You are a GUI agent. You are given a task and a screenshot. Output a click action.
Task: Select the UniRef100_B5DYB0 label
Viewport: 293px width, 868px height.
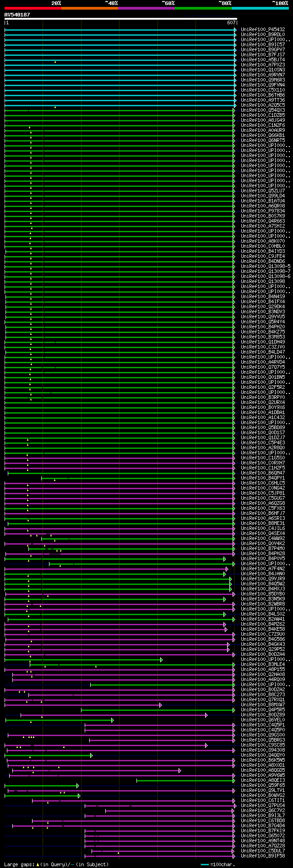[263, 594]
